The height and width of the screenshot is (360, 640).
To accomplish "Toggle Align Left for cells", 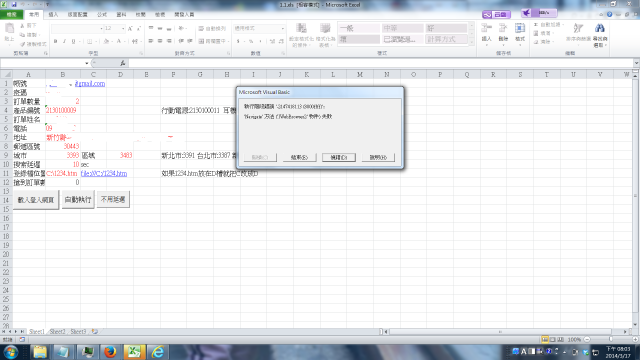I will [151, 41].
